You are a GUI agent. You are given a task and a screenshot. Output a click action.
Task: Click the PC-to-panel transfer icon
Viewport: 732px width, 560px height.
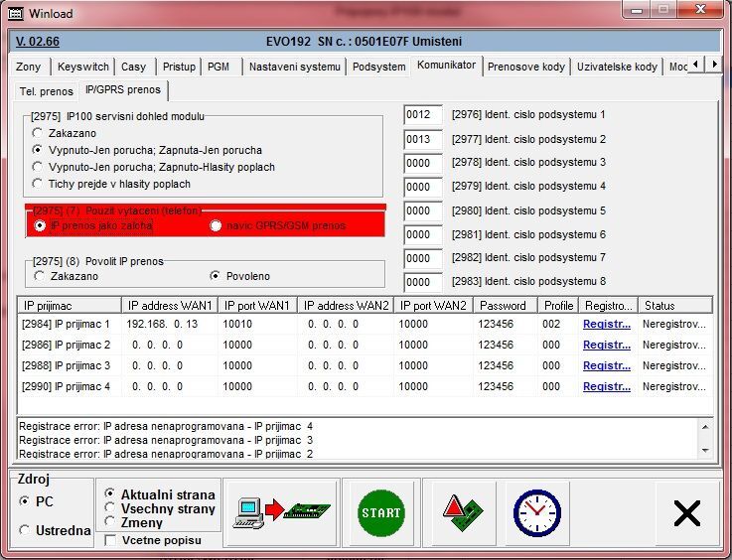(x=282, y=512)
